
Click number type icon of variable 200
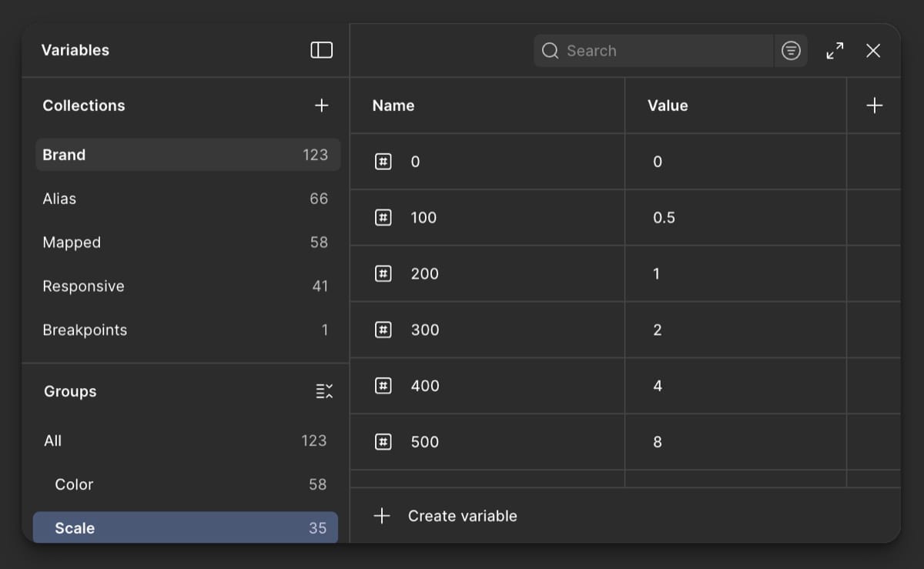383,273
